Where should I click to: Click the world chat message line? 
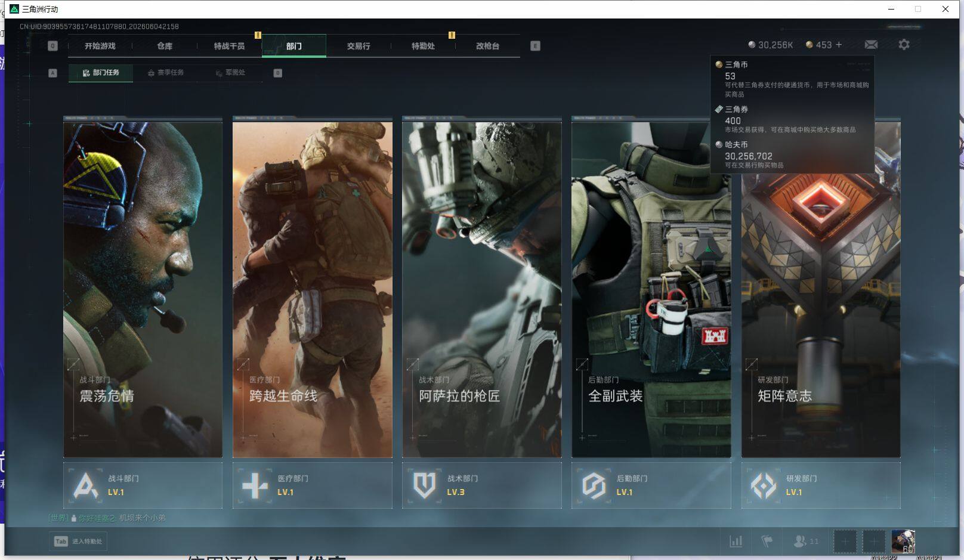tap(107, 518)
